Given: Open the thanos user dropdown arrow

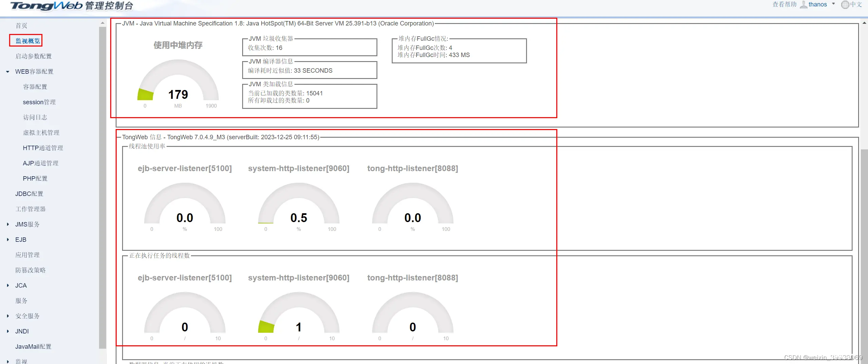Looking at the screenshot, I should tap(833, 4).
